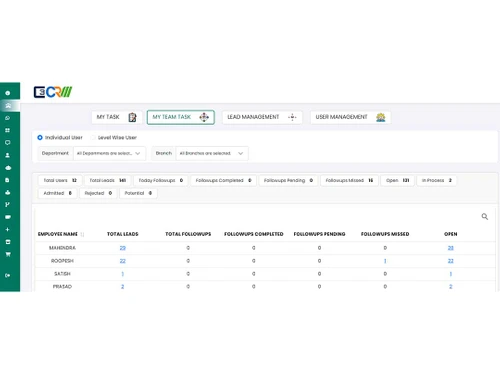
Task: Open Mahendra's total leads link
Action: pyautogui.click(x=123, y=248)
